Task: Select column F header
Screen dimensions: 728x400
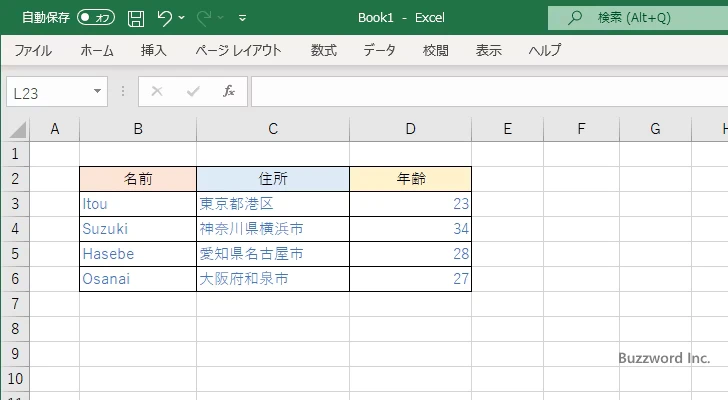Action: coord(581,129)
